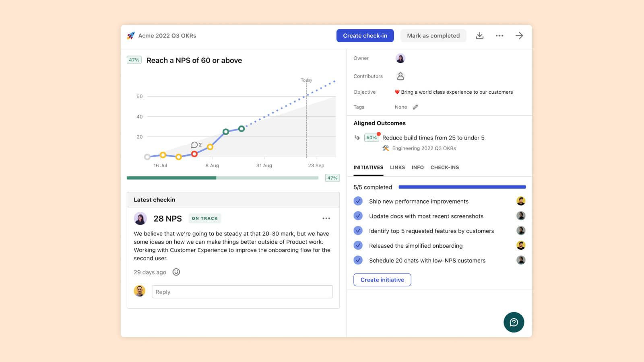Click the Engineering 2022 Q3 OKRs link
Image resolution: width=644 pixels, height=362 pixels.
(424, 148)
